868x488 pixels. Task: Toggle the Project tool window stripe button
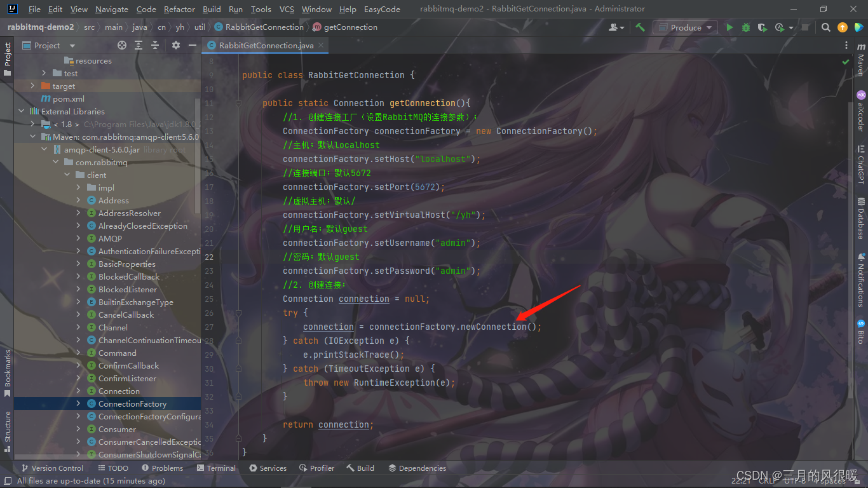8,58
